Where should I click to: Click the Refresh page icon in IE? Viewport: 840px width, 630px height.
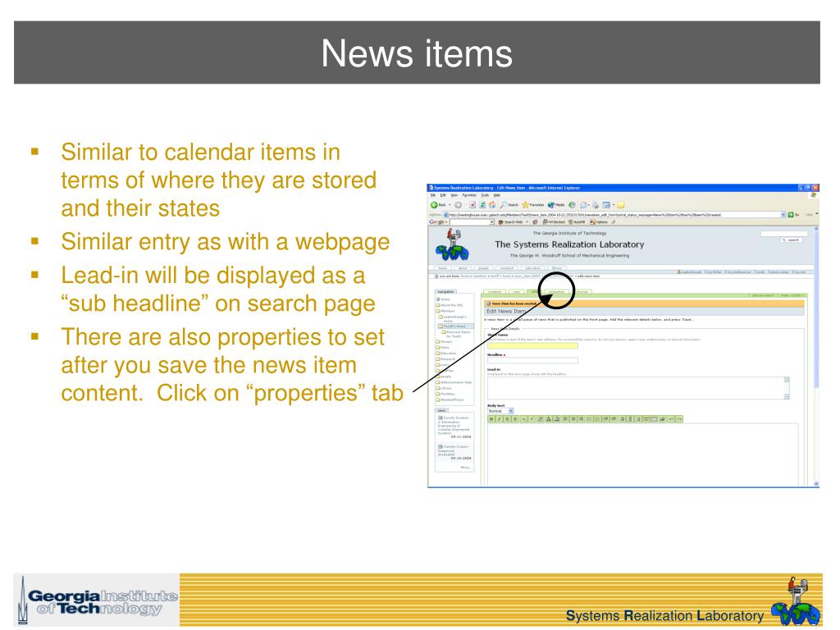coord(482,204)
